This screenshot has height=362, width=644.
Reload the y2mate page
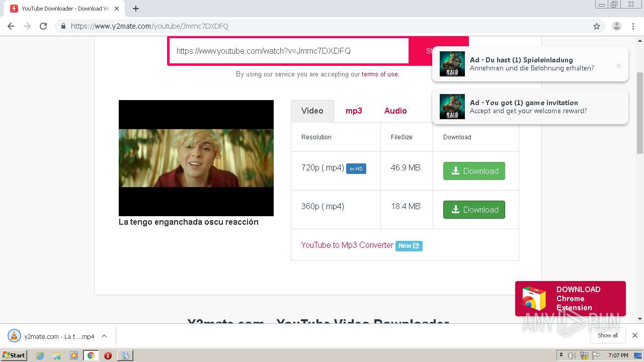(x=43, y=26)
